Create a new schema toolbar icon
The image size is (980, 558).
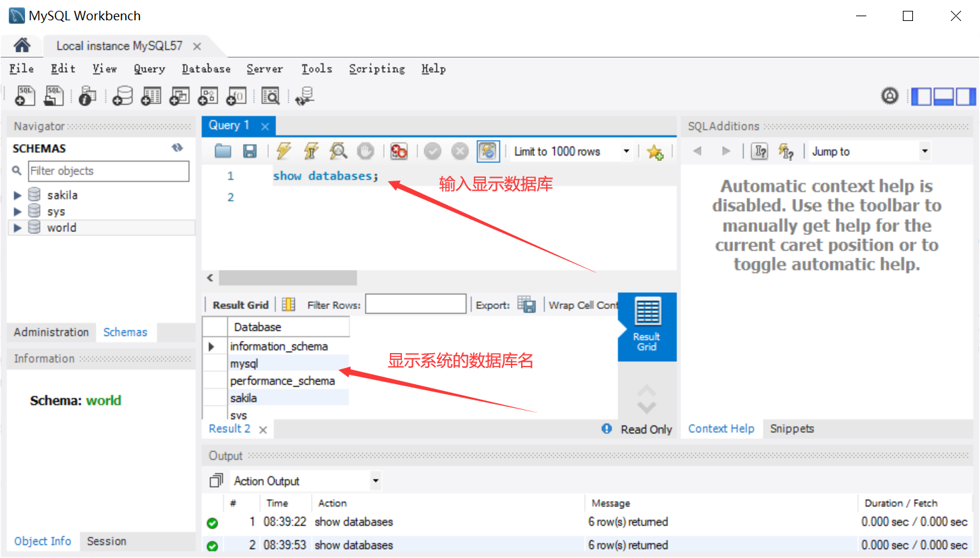[122, 96]
